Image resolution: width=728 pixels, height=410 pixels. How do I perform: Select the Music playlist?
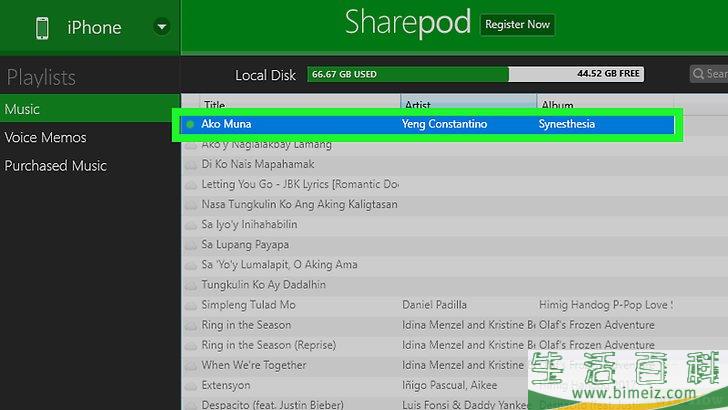click(x=90, y=109)
